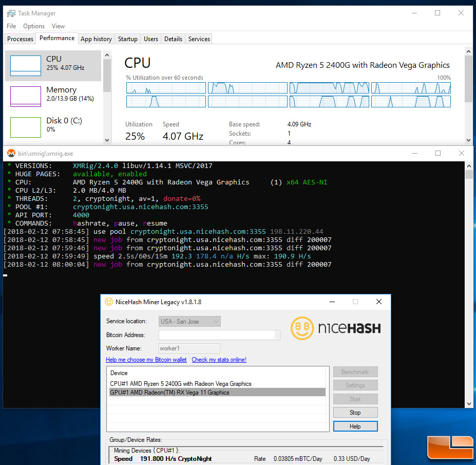The width and height of the screenshot is (476, 465).
Task: Minimize the Task Manager window
Action: (414, 13)
